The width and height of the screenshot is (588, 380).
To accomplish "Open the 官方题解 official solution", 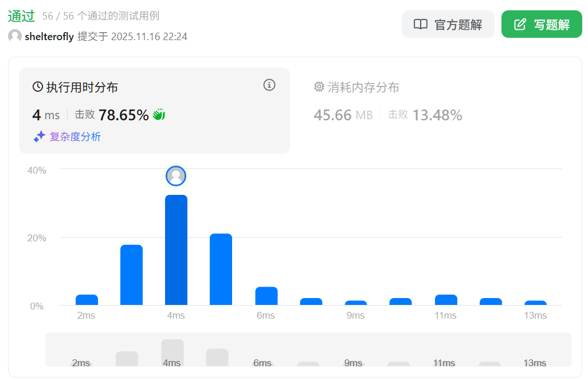I will 448,25.
